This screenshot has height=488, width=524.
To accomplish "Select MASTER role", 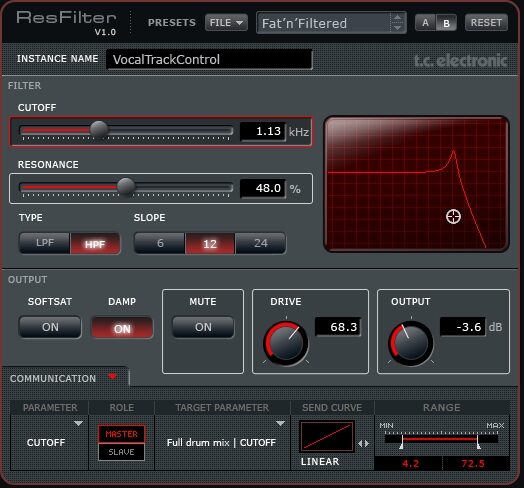I will 121,434.
